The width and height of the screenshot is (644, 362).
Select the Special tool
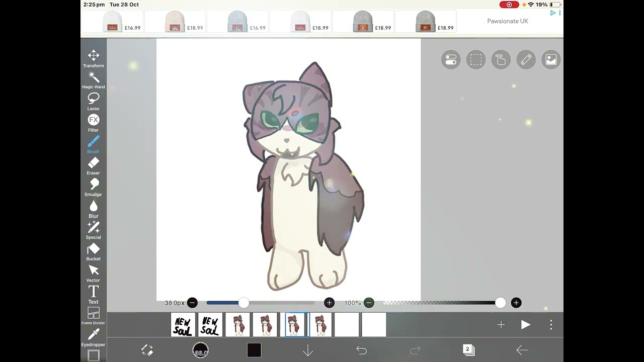[x=94, y=231]
